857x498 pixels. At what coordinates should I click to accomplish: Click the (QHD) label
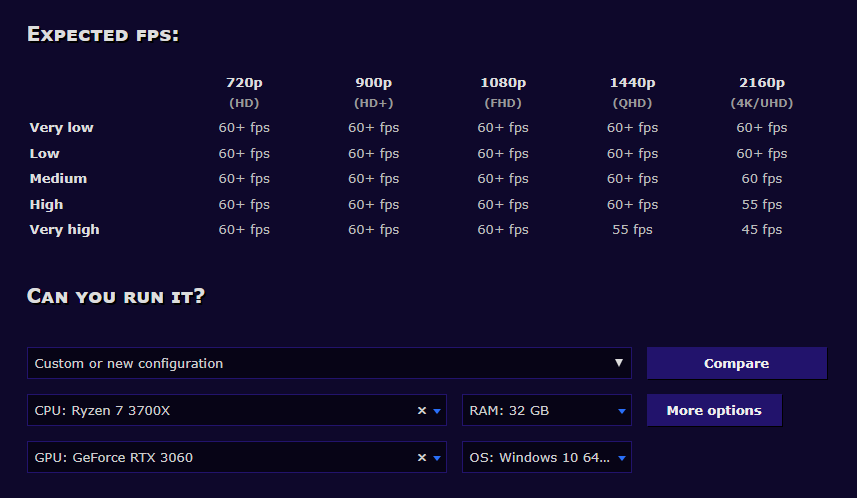[x=632, y=103]
